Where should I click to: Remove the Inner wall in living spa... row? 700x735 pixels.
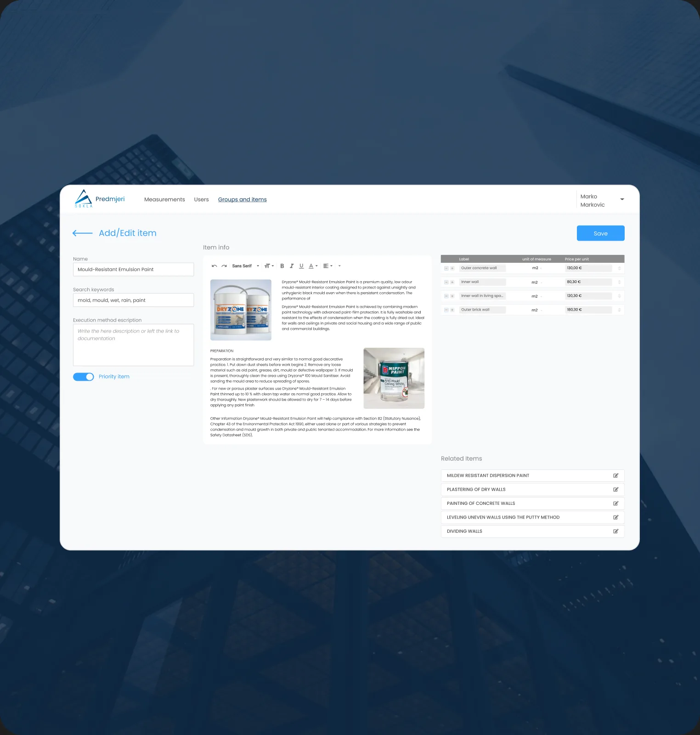tap(446, 296)
